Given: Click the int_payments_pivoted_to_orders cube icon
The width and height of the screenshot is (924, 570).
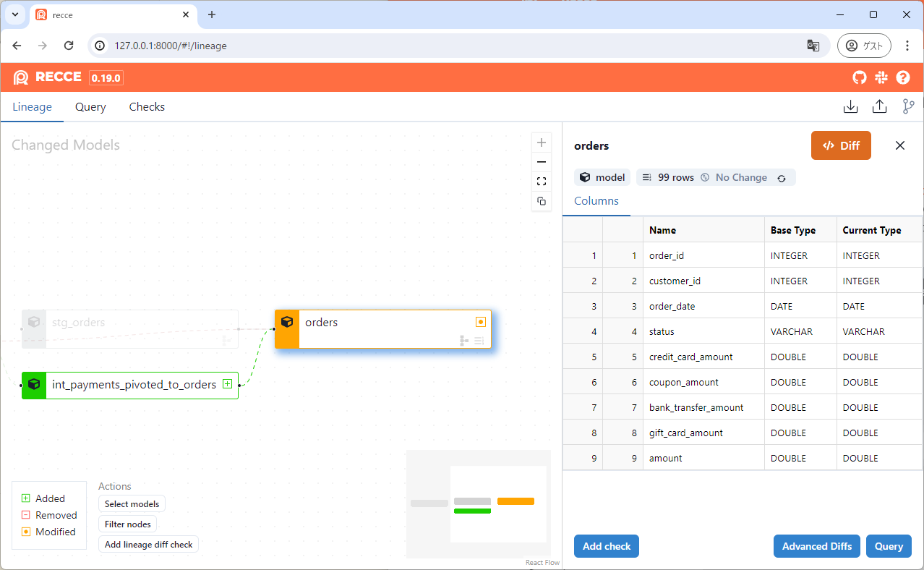Looking at the screenshot, I should tap(34, 384).
